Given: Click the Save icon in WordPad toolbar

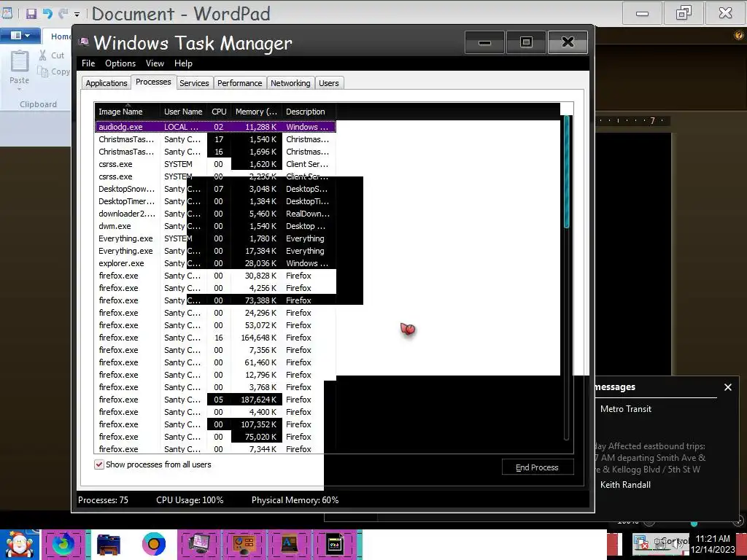Looking at the screenshot, I should pos(31,14).
